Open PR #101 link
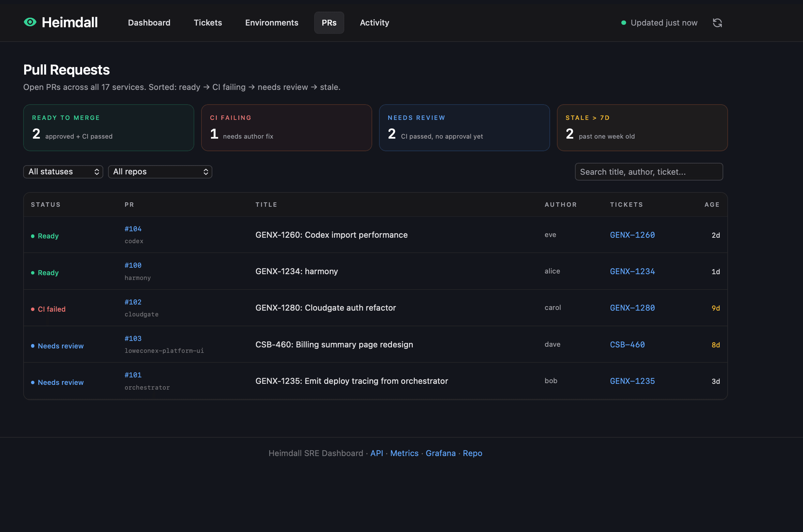 click(133, 375)
